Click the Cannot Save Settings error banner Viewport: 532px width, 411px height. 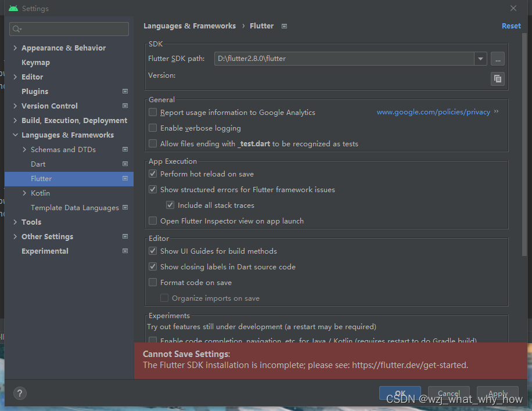pos(331,360)
